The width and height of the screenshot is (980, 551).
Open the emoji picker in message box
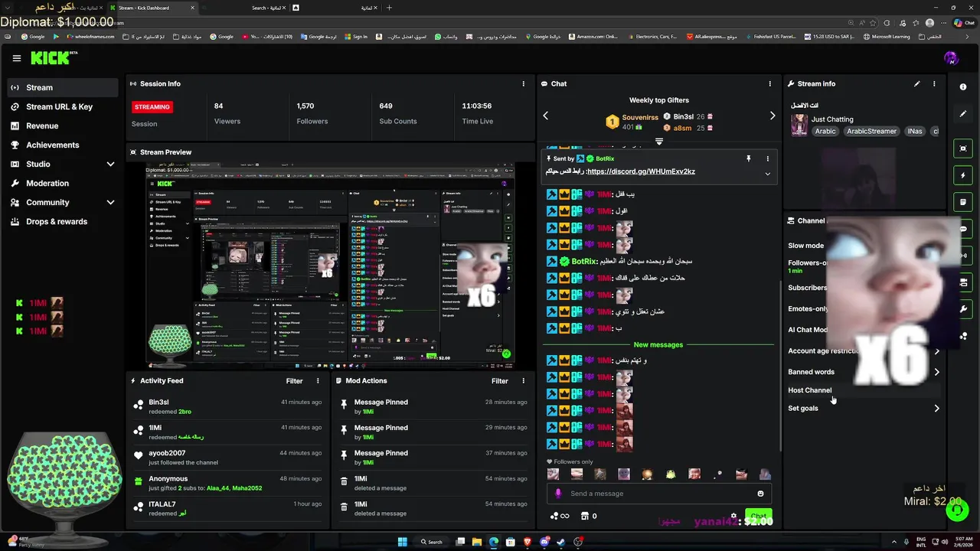tap(760, 494)
